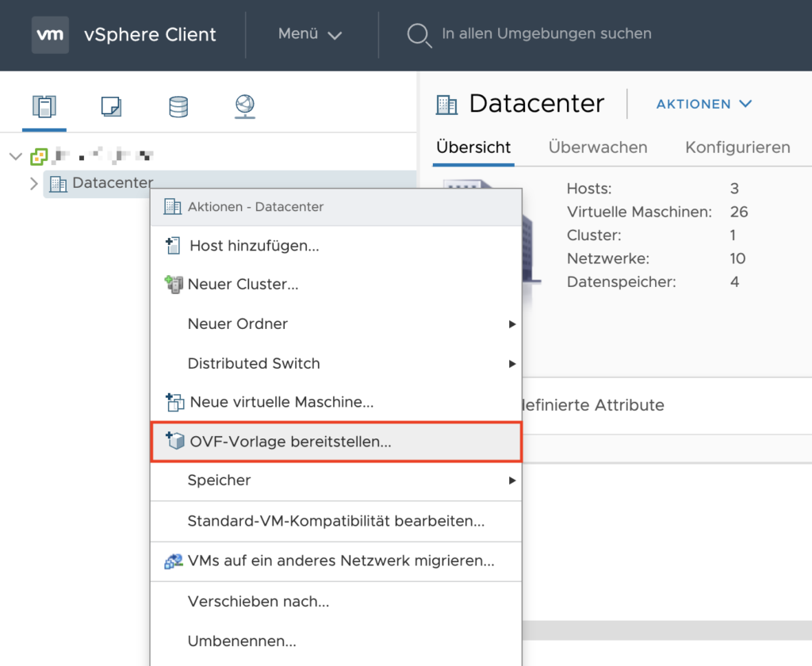The height and width of the screenshot is (666, 812).
Task: Open the Konfigurieren tab
Action: point(737,147)
